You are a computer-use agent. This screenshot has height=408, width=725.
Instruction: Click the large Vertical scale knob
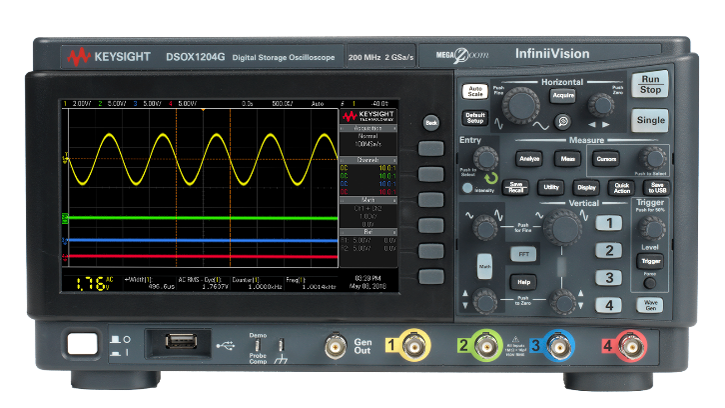click(x=562, y=227)
